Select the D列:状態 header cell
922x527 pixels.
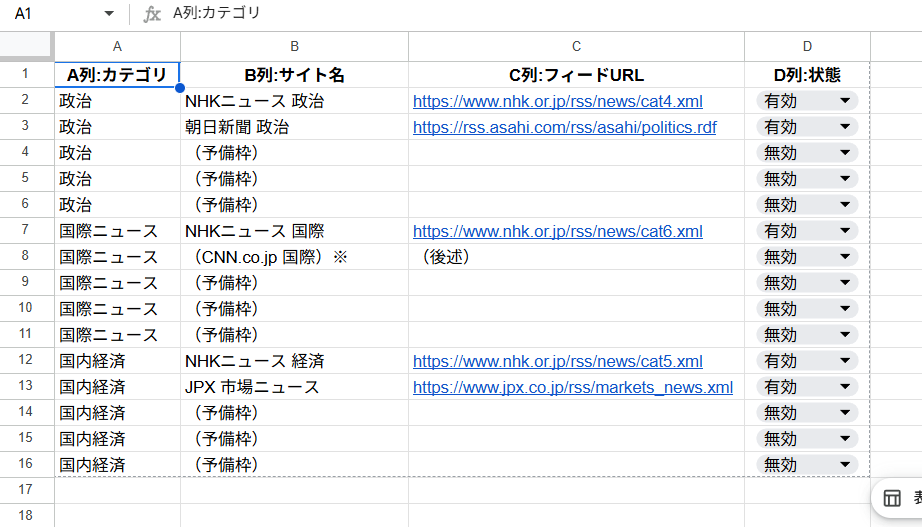click(807, 75)
